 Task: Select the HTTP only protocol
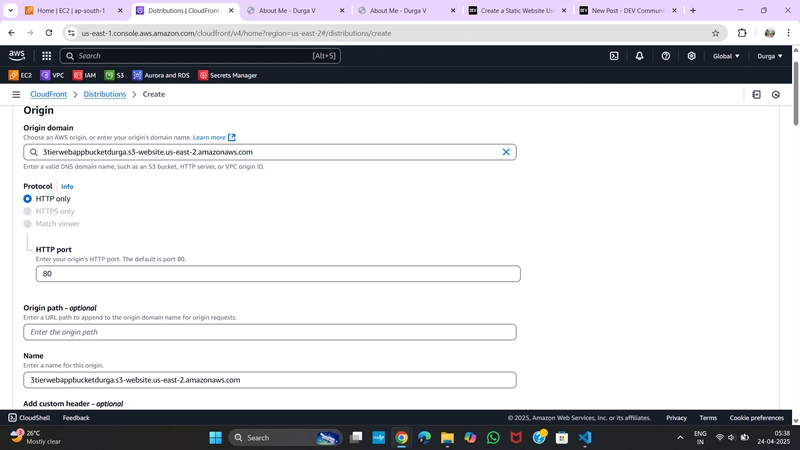coord(28,199)
